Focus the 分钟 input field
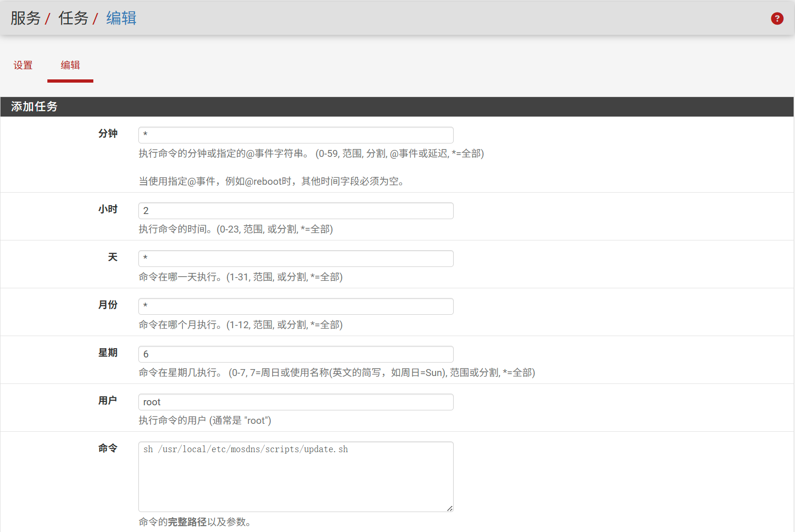Viewport: 795px width, 532px height. click(x=296, y=135)
